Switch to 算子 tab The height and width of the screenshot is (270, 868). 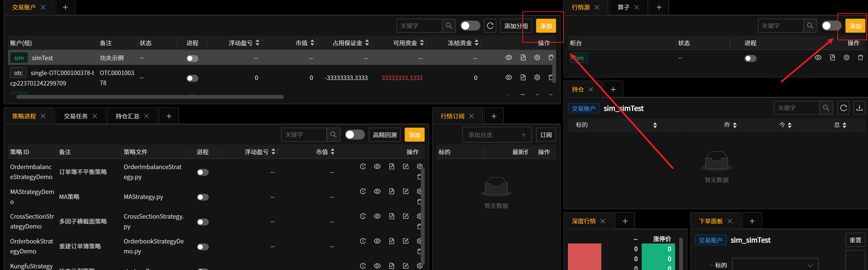coord(623,7)
